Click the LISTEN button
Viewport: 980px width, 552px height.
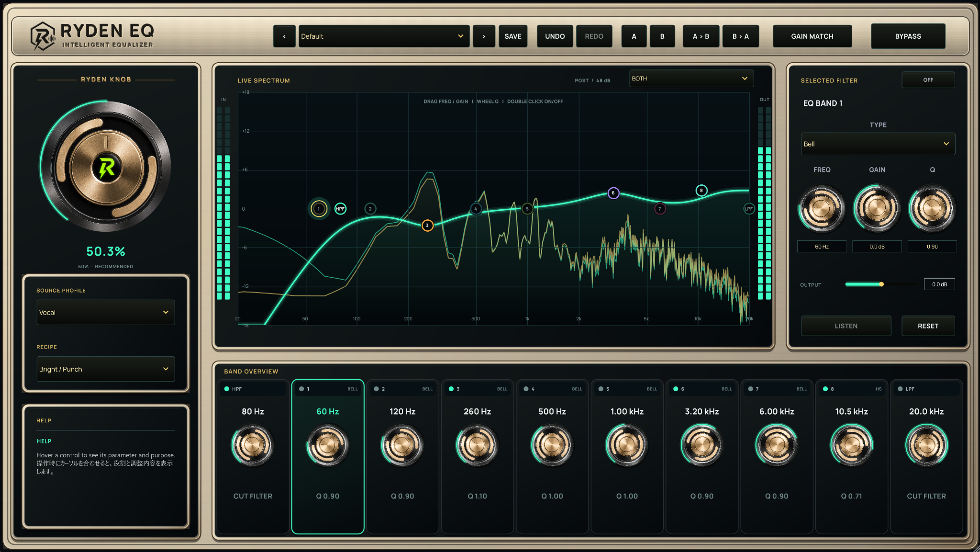pyautogui.click(x=846, y=326)
